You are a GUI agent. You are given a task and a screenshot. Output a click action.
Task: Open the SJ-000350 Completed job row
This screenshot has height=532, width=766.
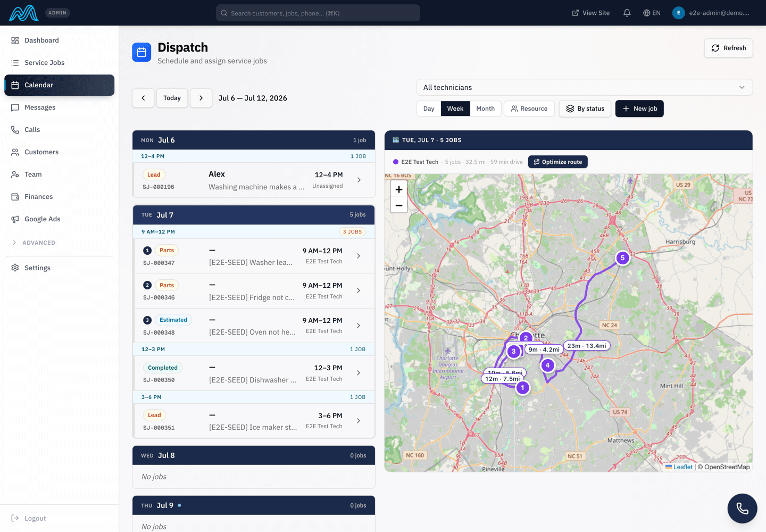(x=254, y=373)
